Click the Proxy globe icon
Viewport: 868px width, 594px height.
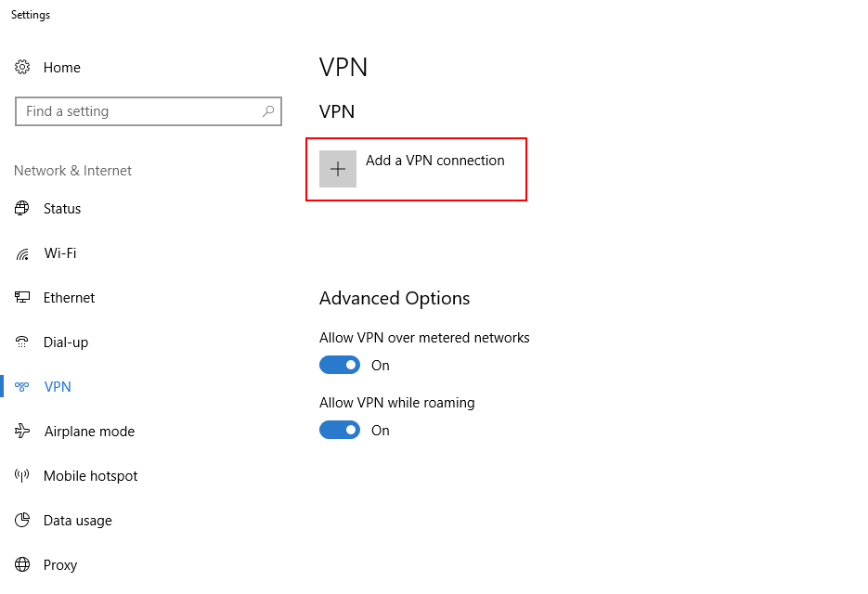(x=22, y=564)
